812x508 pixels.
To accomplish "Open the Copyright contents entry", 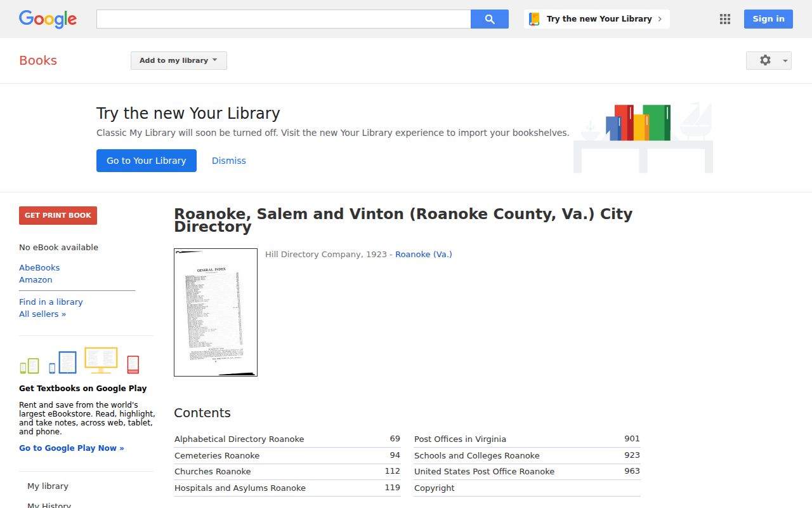I will (x=435, y=488).
